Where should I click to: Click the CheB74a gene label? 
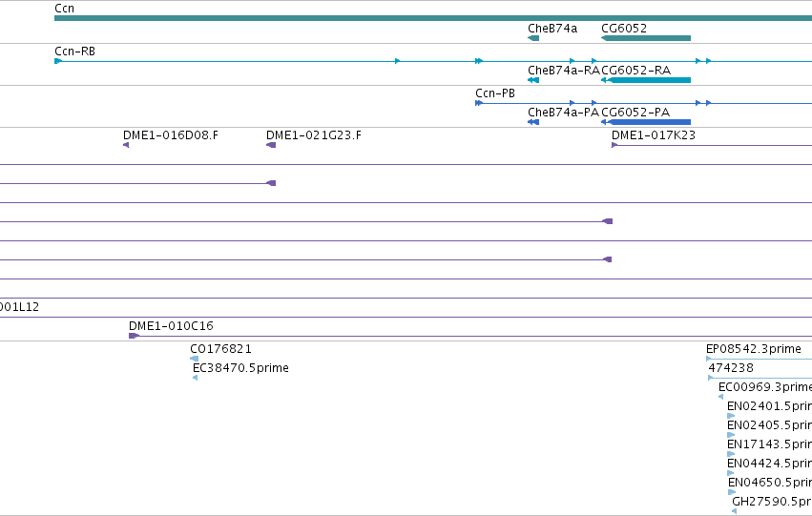(x=552, y=29)
